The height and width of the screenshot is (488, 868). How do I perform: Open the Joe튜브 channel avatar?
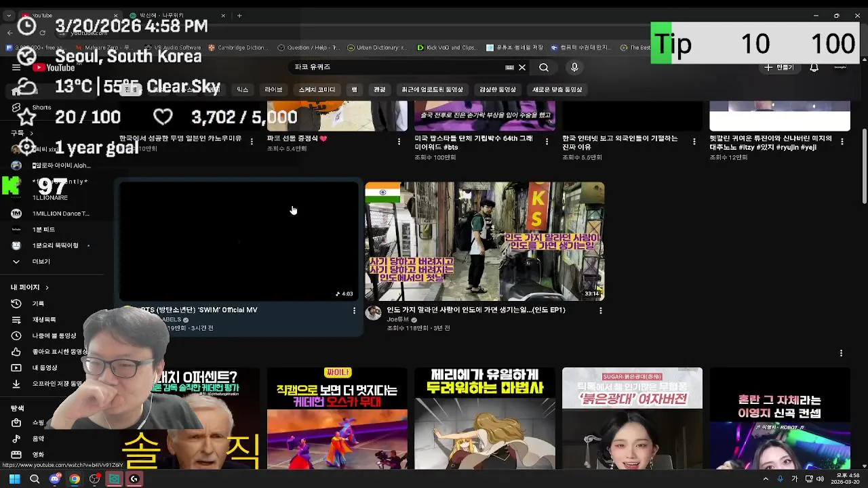tap(374, 312)
